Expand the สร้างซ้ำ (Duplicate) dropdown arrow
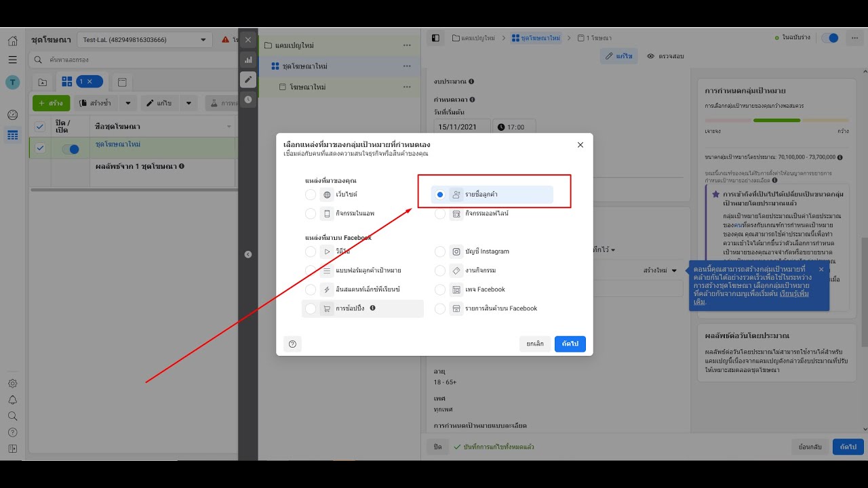868x488 pixels. pos(128,103)
